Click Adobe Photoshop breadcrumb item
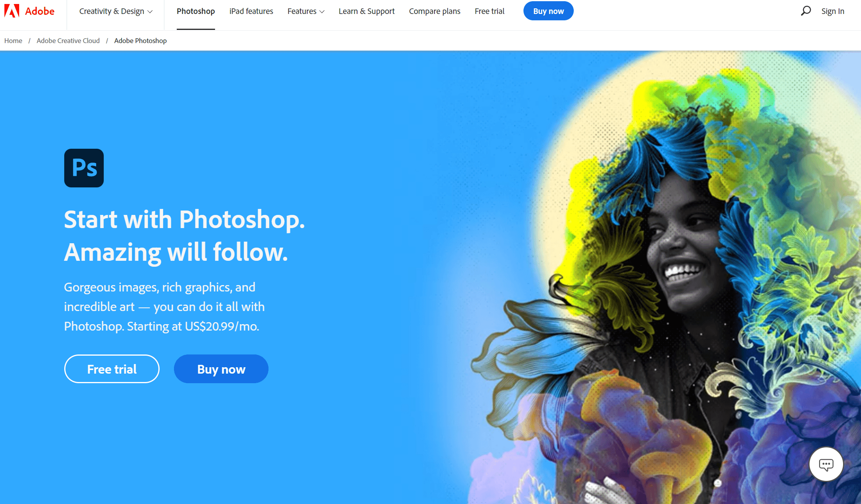Viewport: 861px width, 504px height. pos(140,41)
